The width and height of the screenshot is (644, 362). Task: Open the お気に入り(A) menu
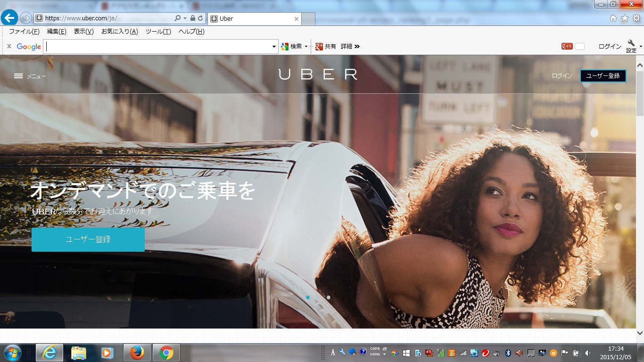tap(119, 32)
